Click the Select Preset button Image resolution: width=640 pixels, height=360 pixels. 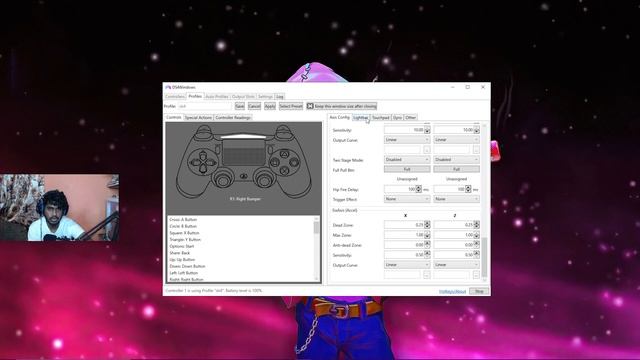pyautogui.click(x=291, y=106)
